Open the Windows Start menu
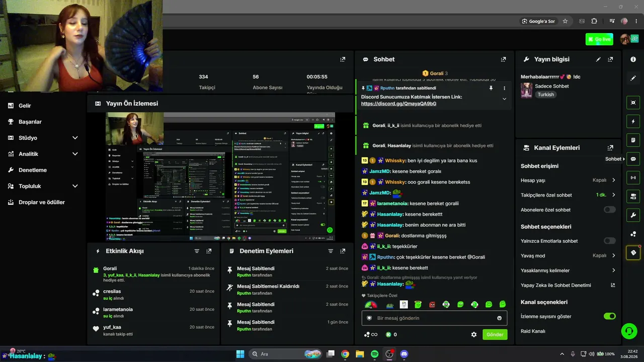The image size is (644, 362). point(240,354)
